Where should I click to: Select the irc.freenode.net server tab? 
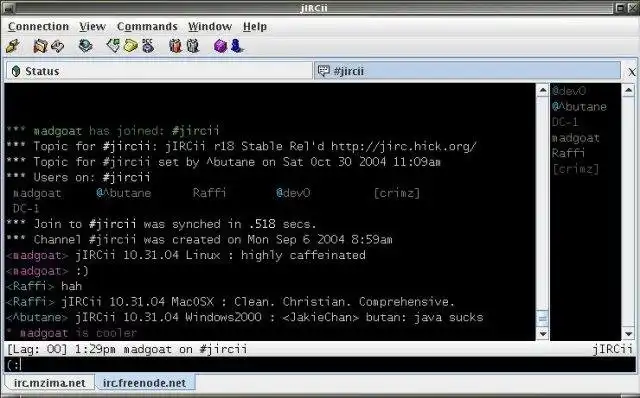tap(144, 383)
